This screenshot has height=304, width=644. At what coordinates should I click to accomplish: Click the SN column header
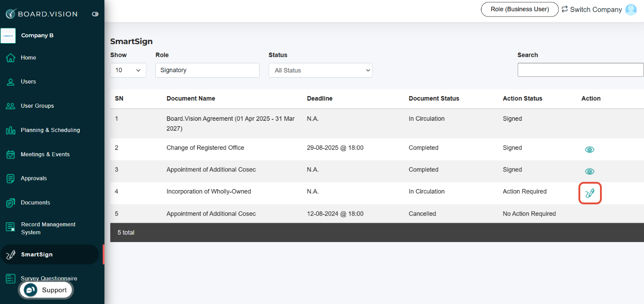(x=119, y=98)
